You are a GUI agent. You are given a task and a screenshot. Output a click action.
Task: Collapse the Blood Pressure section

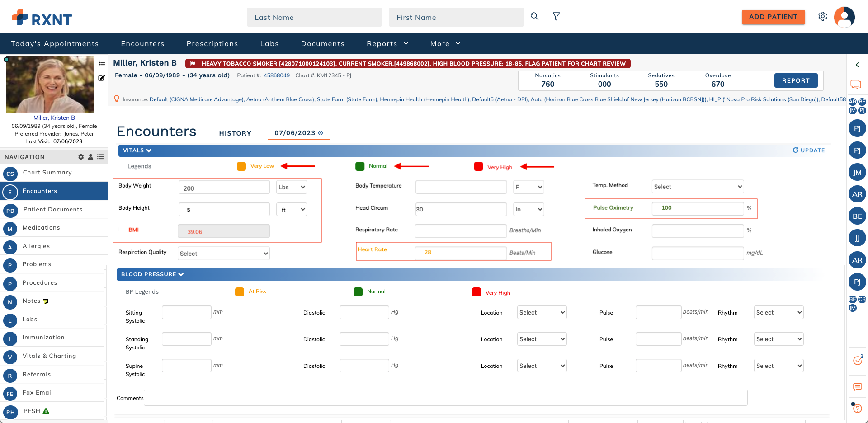152,274
